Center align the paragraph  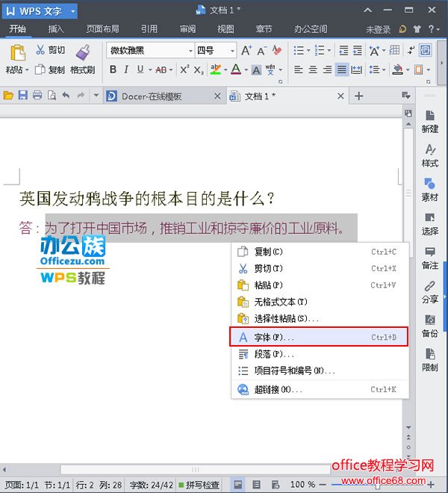tap(313, 69)
